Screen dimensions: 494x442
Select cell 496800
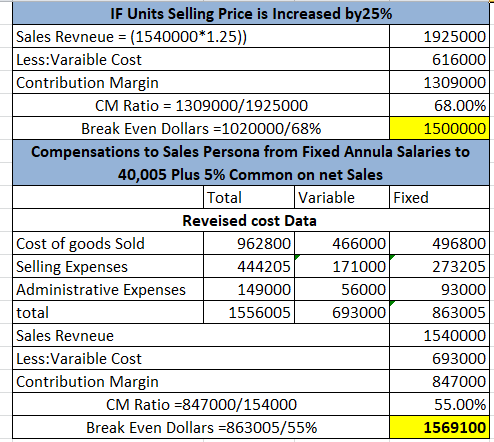[439, 243]
